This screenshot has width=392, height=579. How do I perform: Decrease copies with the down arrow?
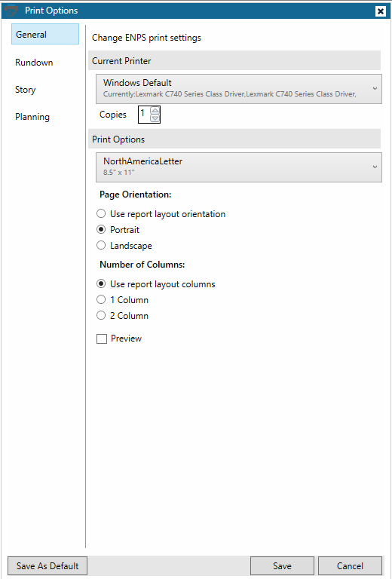point(155,118)
